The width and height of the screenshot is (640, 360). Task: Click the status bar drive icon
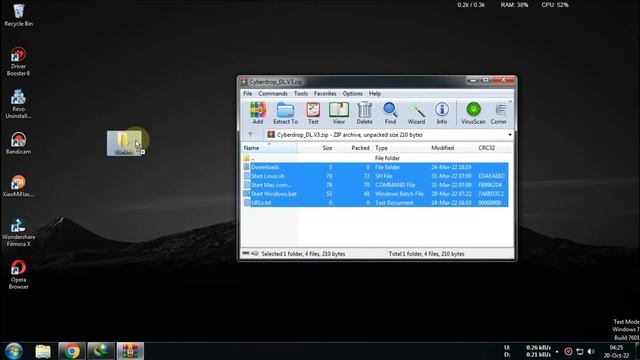245,253
